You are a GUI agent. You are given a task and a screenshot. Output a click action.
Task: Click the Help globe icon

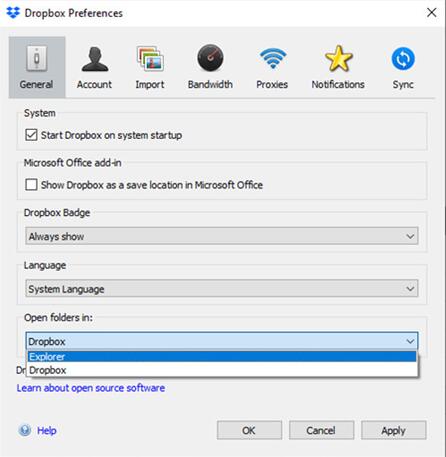tap(25, 430)
